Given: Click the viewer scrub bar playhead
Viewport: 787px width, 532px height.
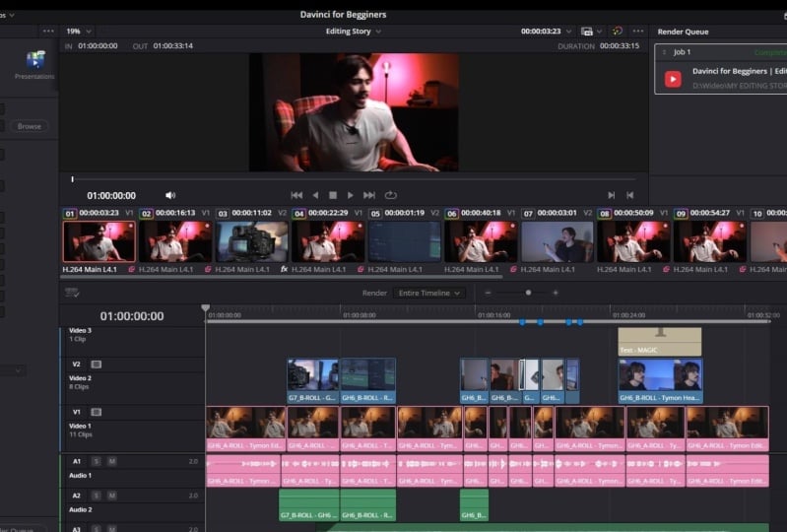Looking at the screenshot, I should pyautogui.click(x=72, y=179).
